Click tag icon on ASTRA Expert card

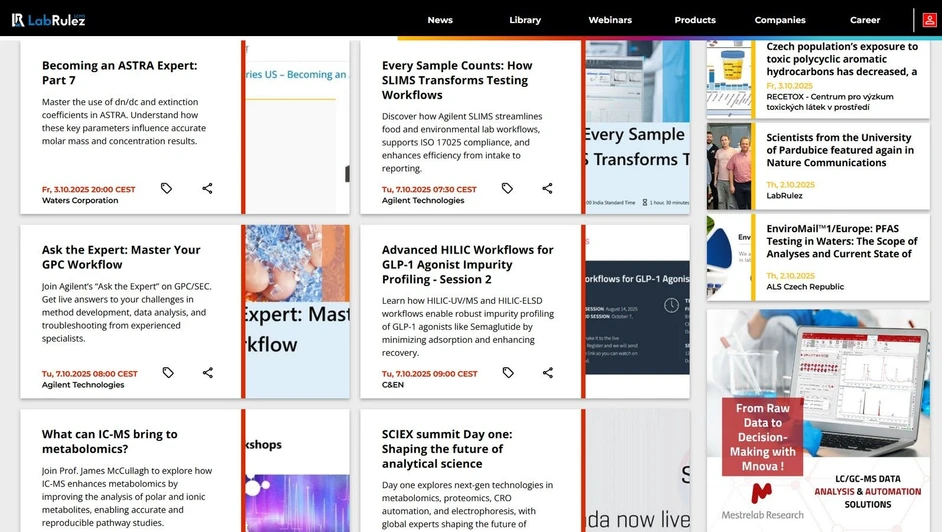[x=167, y=188]
